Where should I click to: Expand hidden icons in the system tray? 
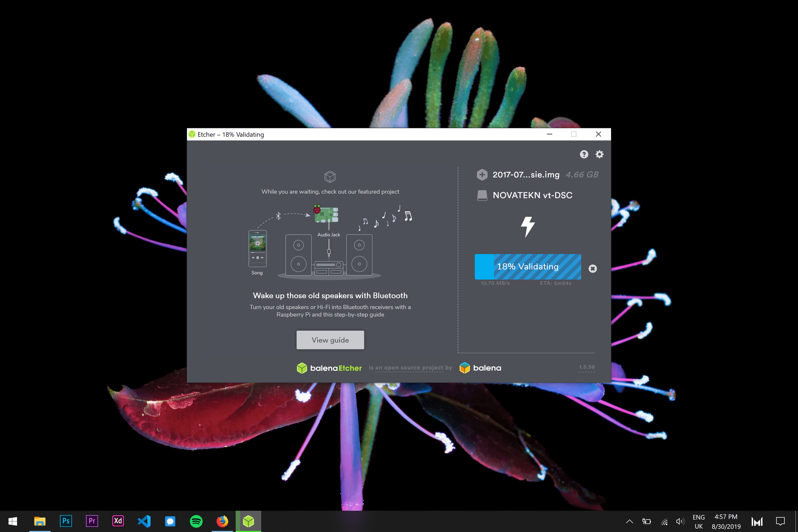point(629,521)
